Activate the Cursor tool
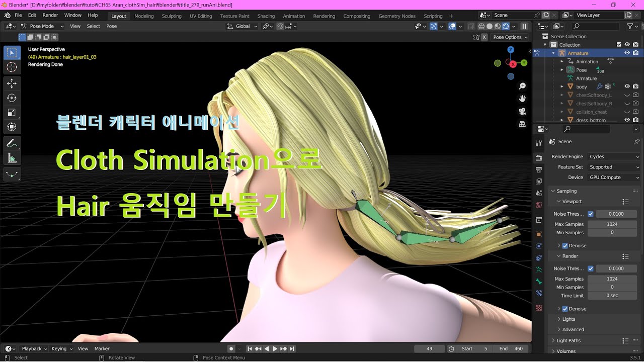644x362 pixels. pos(12,67)
